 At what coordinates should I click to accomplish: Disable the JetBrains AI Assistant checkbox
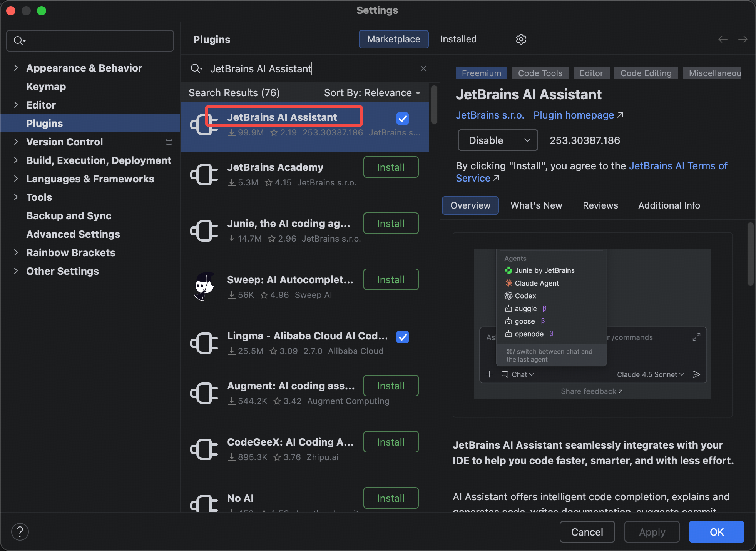[x=402, y=118]
